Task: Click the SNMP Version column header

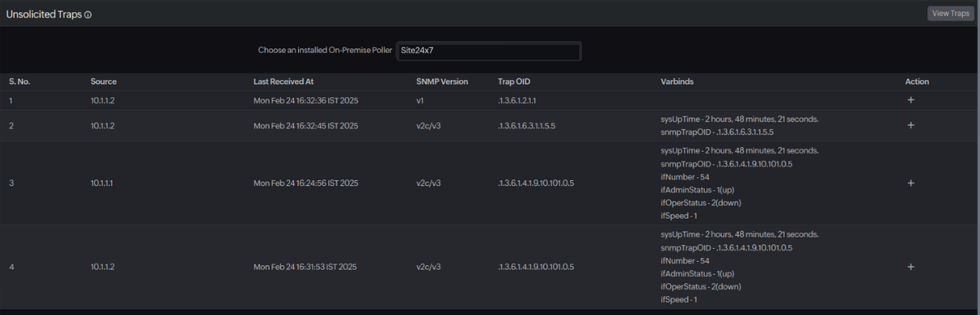Action: coord(442,82)
